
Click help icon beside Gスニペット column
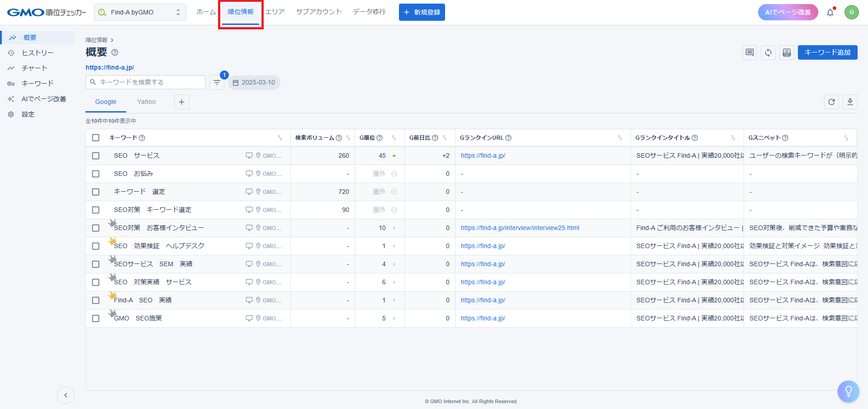click(x=785, y=138)
